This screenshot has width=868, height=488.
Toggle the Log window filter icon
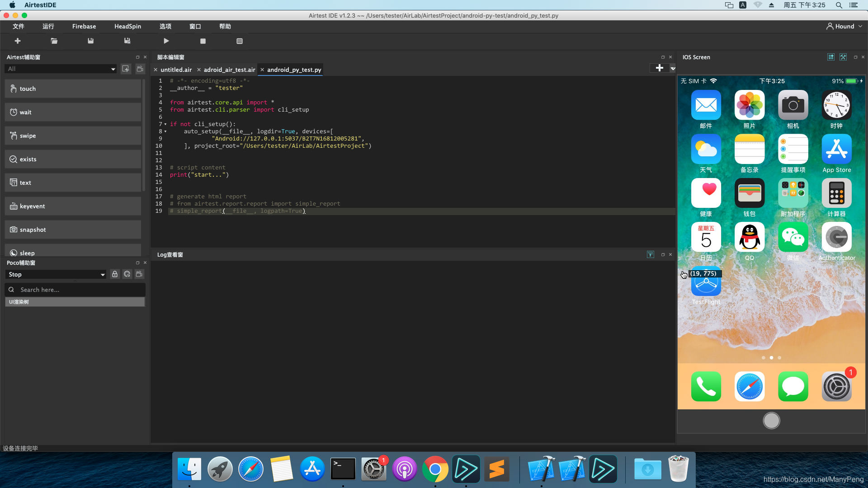pos(650,255)
